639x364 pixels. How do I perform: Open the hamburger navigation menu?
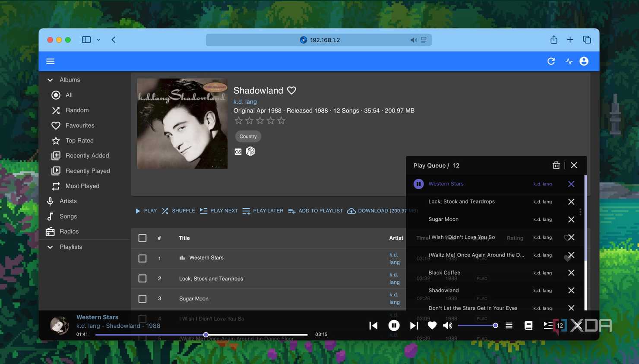(51, 61)
